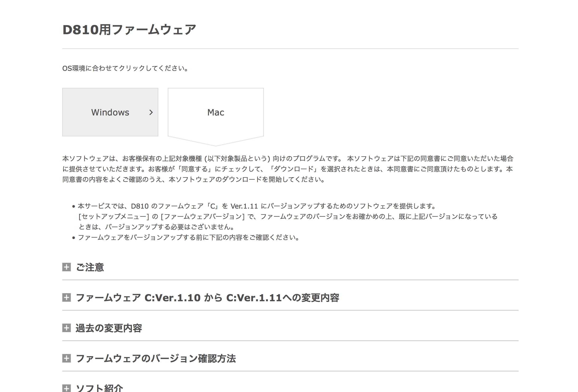
Task: Click the chevron arrow on the Windows button
Action: click(151, 112)
